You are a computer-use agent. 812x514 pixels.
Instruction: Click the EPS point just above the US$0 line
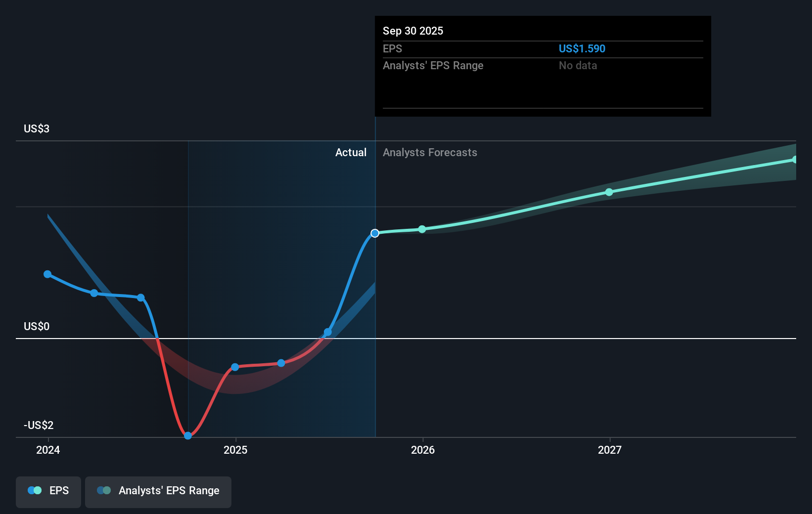pyautogui.click(x=328, y=332)
